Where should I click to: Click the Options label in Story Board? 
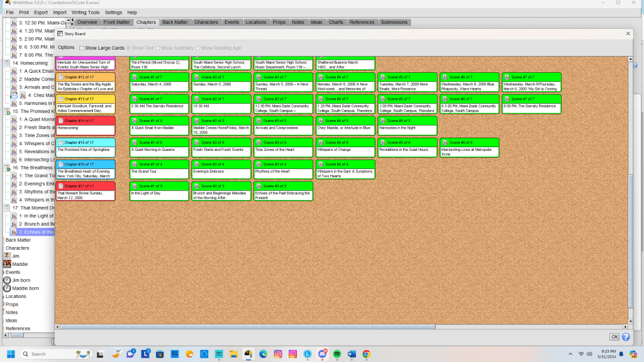tap(66, 48)
